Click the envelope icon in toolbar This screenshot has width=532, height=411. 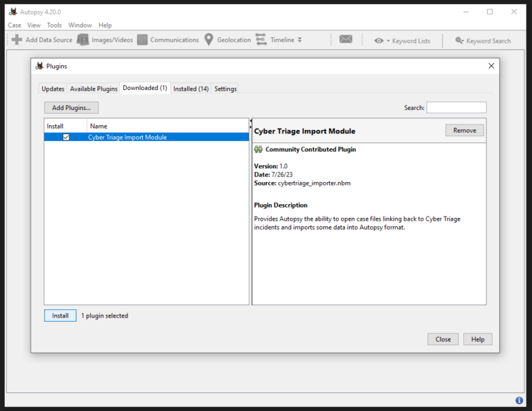346,40
